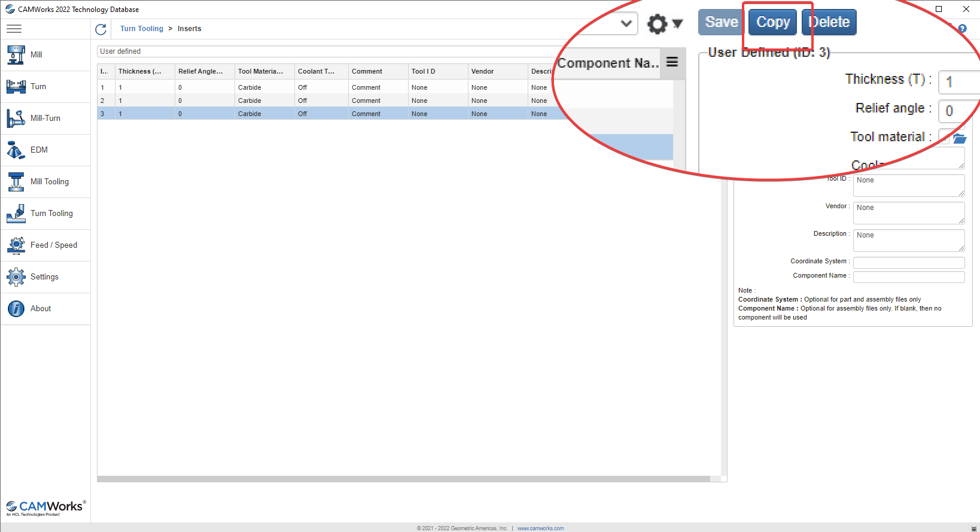The image size is (980, 532).
Task: Sort by the Thickness column header
Action: 145,71
